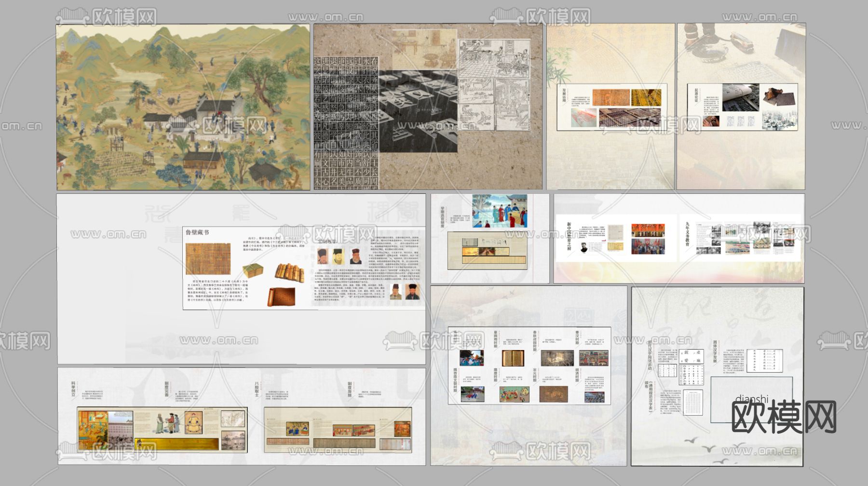Click the '鲁壁藏书' heading
The image size is (868, 486).
(198, 232)
